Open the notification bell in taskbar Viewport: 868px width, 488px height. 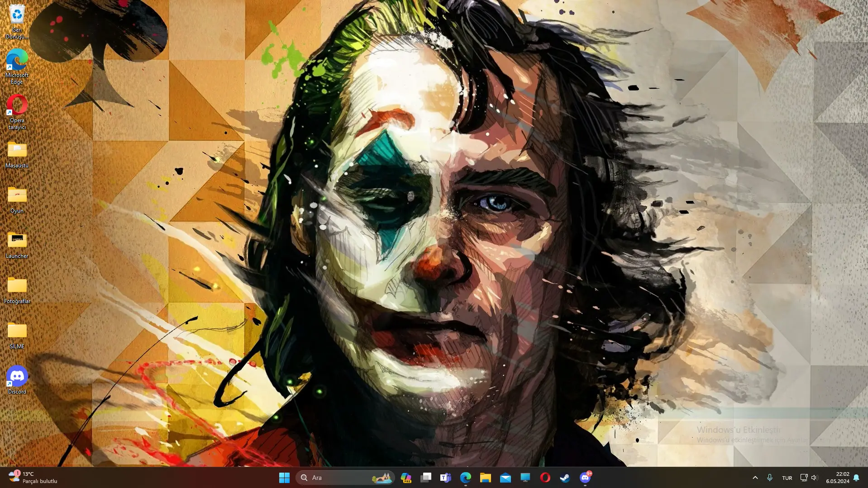click(x=856, y=478)
